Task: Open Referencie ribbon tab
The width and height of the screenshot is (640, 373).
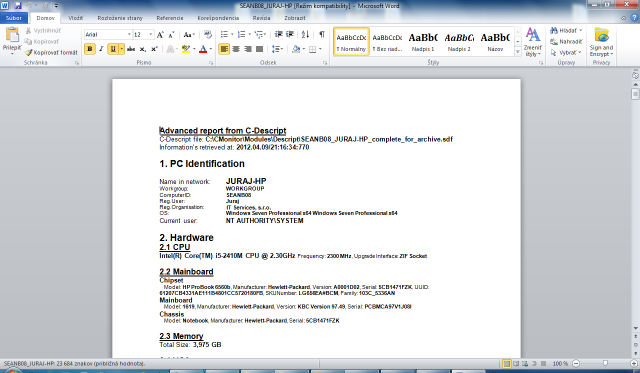Action: pyautogui.click(x=170, y=18)
